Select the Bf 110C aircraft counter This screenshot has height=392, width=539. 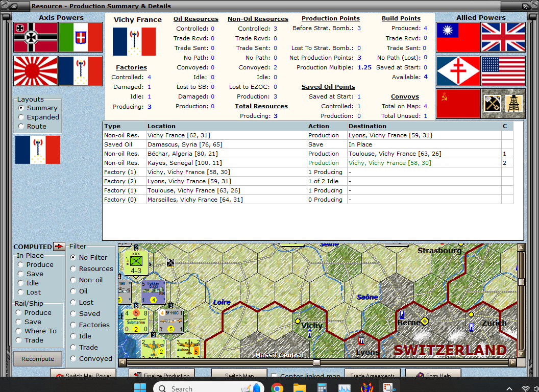(x=171, y=321)
